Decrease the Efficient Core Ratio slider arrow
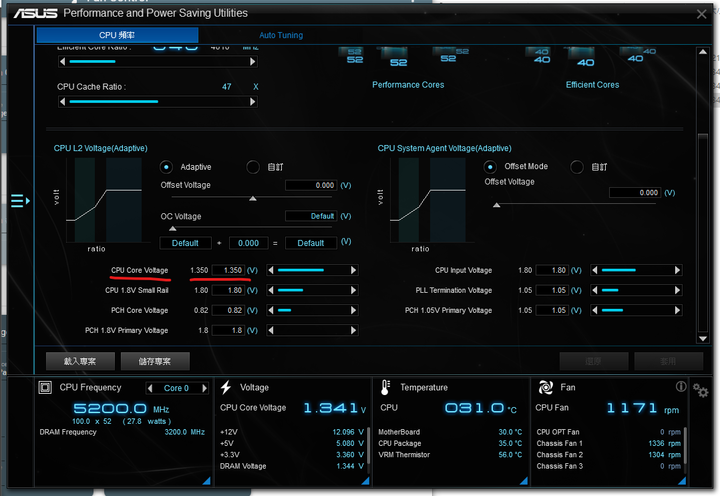Viewport: 720px width, 496px height. coord(62,62)
